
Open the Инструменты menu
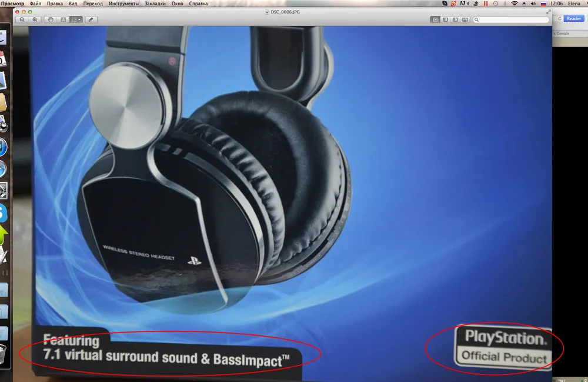point(123,4)
